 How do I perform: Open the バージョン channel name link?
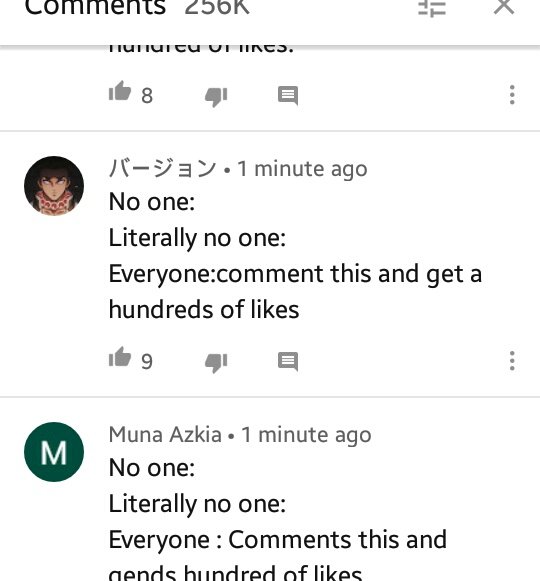(x=162, y=169)
